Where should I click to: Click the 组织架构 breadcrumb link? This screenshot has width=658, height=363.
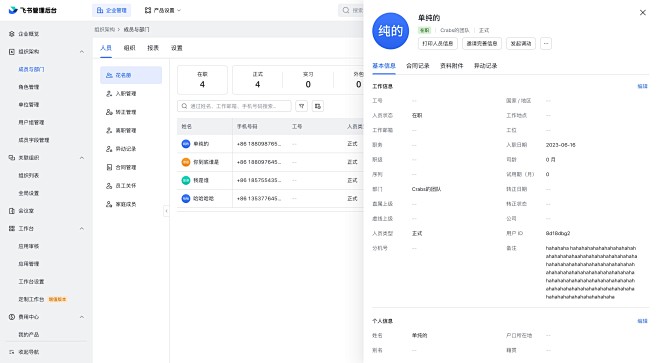(104, 29)
